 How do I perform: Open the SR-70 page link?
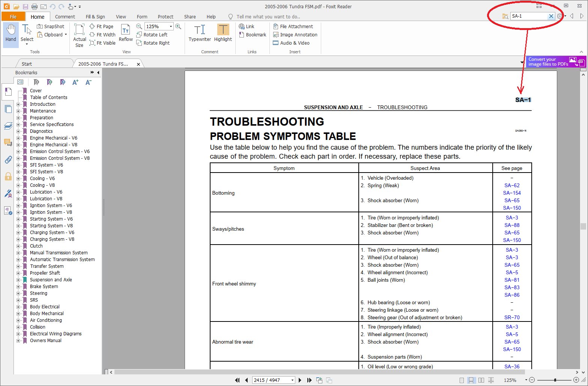[x=512, y=317]
